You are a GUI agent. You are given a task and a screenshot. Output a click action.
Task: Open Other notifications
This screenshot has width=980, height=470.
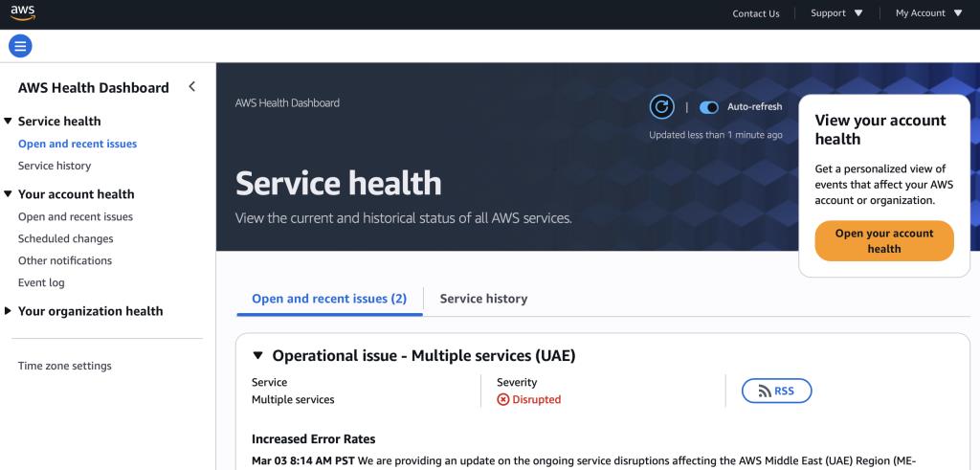pyautogui.click(x=65, y=260)
